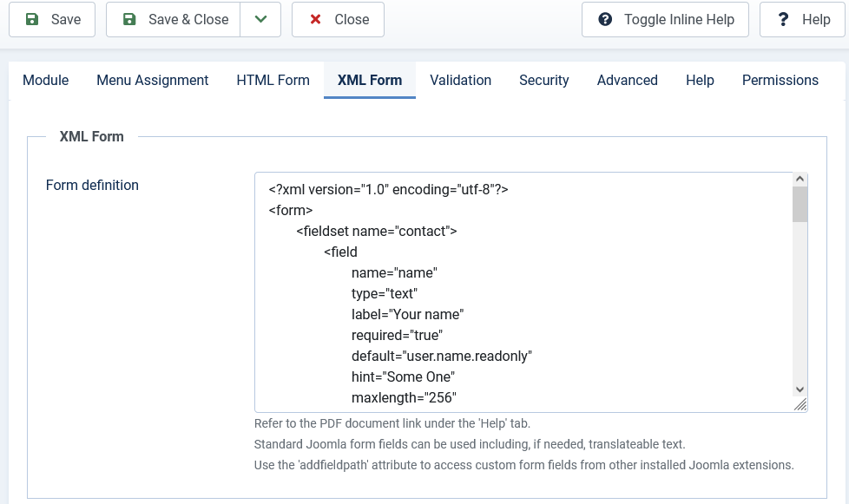Screen dimensions: 849x504
Task: Select the Validation tab
Action: tap(460, 80)
